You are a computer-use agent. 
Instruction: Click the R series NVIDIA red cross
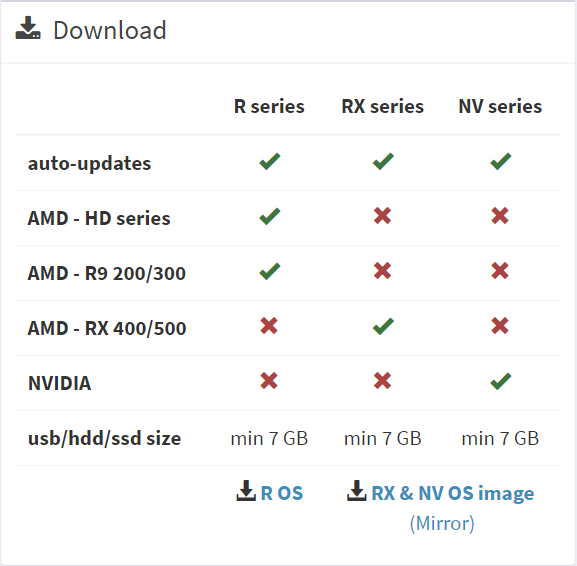(x=269, y=381)
